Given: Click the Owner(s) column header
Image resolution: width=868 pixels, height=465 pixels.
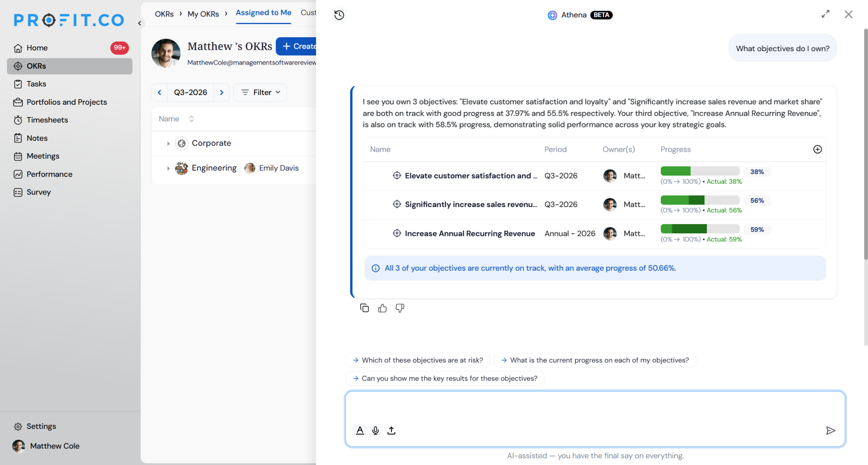Looking at the screenshot, I should 618,149.
